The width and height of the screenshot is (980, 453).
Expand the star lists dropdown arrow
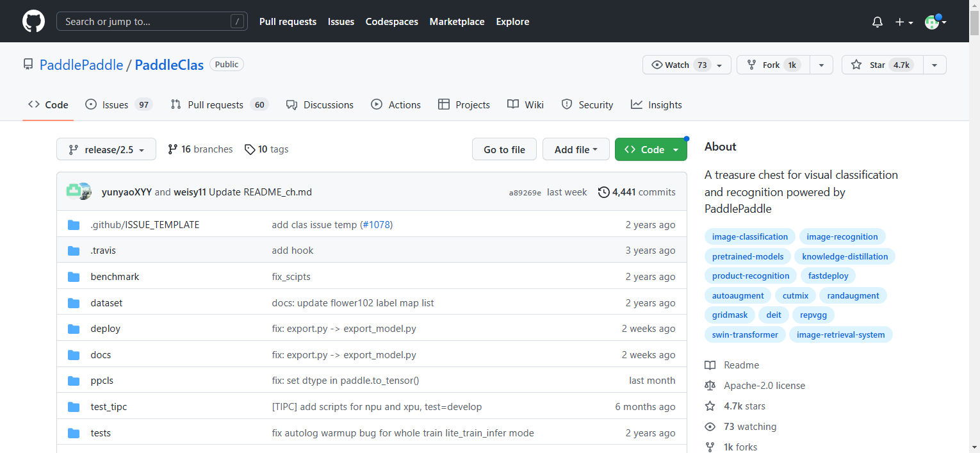click(x=935, y=65)
